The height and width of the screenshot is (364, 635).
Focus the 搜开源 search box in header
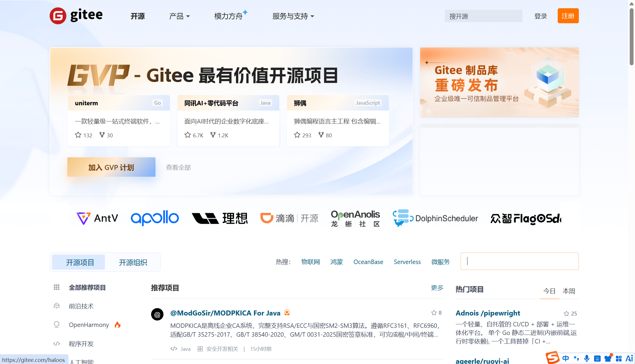(x=483, y=16)
